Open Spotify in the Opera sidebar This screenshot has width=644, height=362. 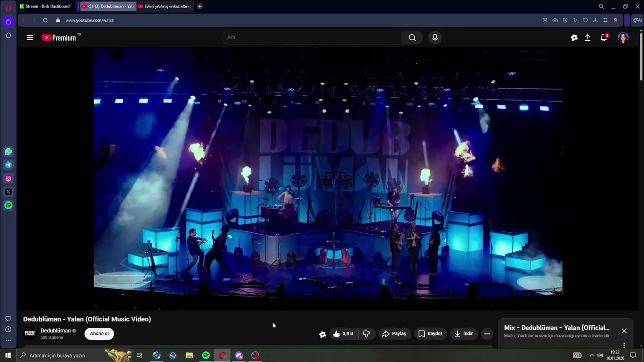(x=8, y=205)
